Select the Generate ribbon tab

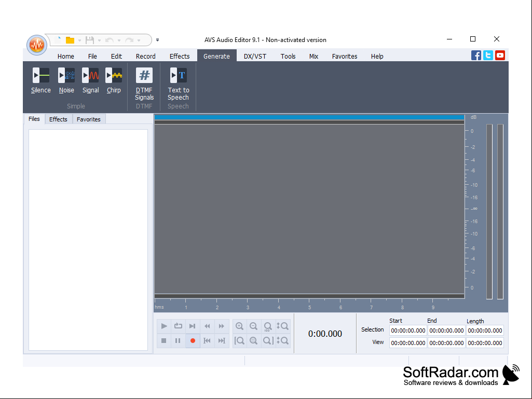217,56
